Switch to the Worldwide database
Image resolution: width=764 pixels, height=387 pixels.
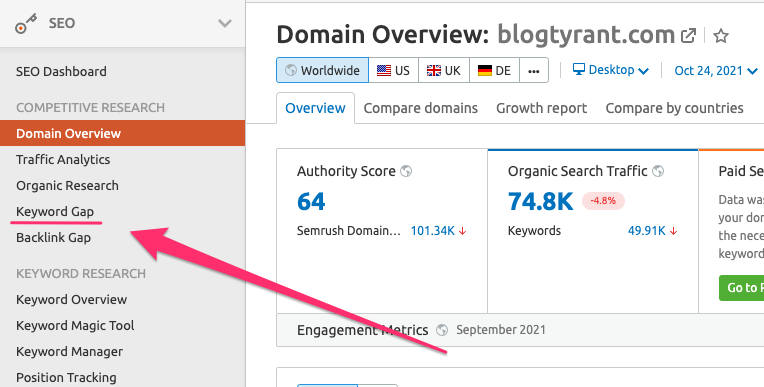click(323, 70)
